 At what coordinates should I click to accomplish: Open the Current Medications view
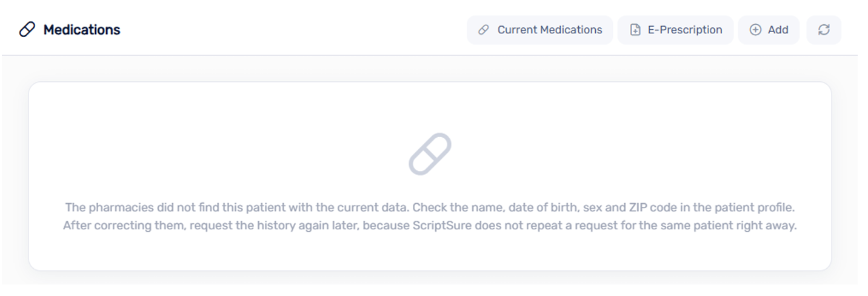click(x=539, y=30)
